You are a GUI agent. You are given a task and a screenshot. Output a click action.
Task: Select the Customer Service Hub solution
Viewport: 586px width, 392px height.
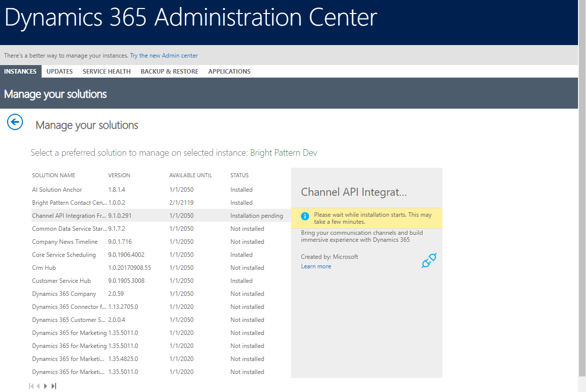point(161,281)
